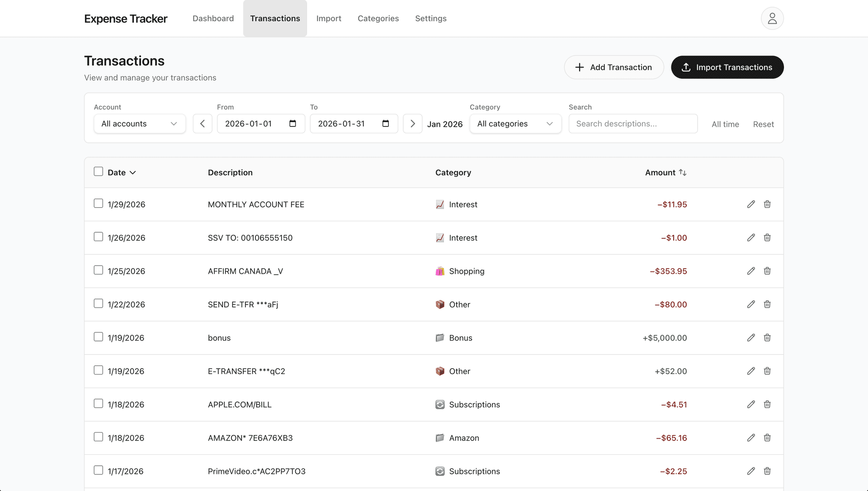Reset all filters with the Reset link
868x491 pixels.
point(764,124)
